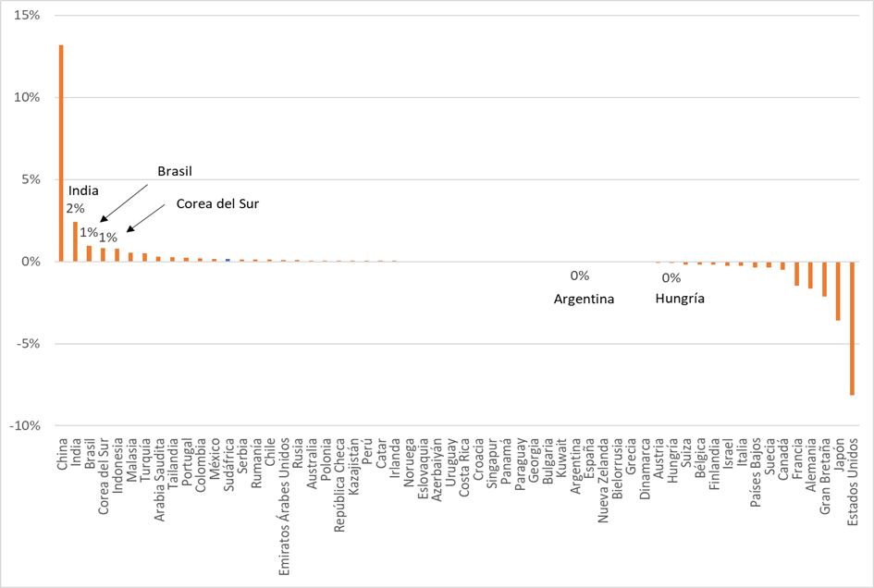
Task: Click the 0% y-axis label
Action: pos(30,262)
